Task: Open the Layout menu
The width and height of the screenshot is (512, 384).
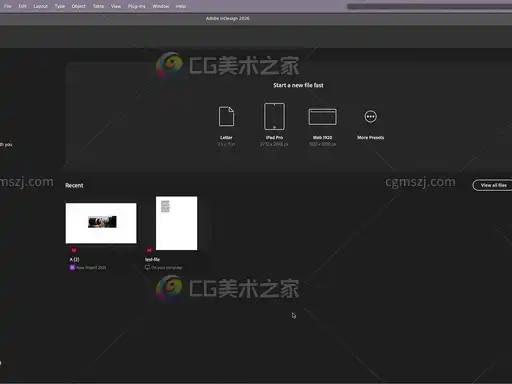Action: point(40,6)
